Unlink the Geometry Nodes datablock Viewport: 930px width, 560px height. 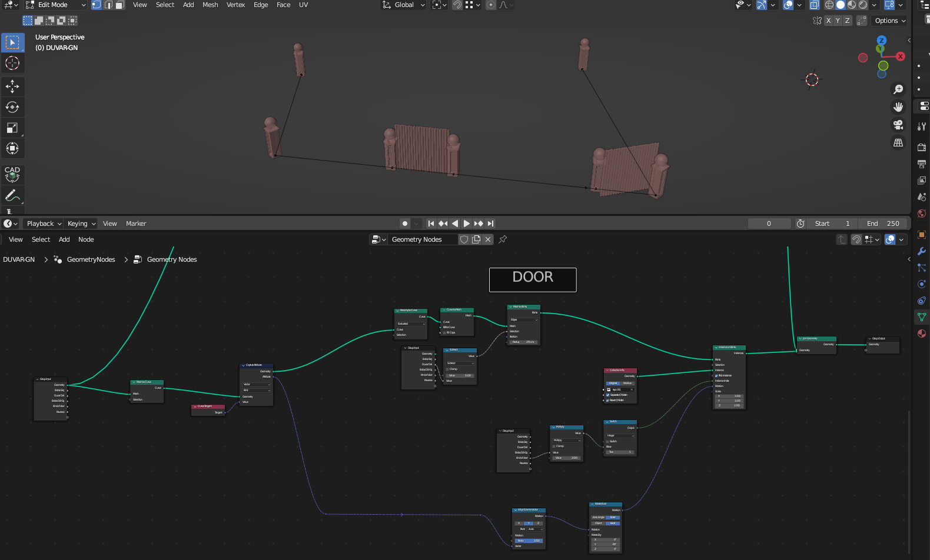(x=488, y=239)
